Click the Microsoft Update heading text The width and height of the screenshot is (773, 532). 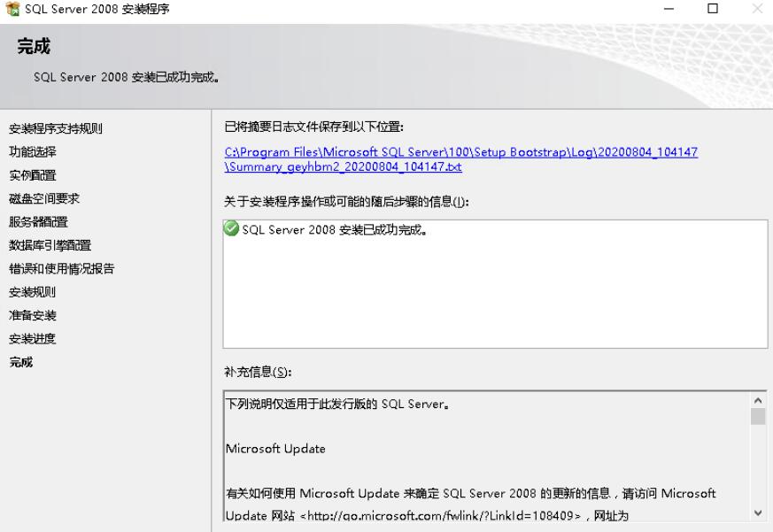[x=275, y=449]
